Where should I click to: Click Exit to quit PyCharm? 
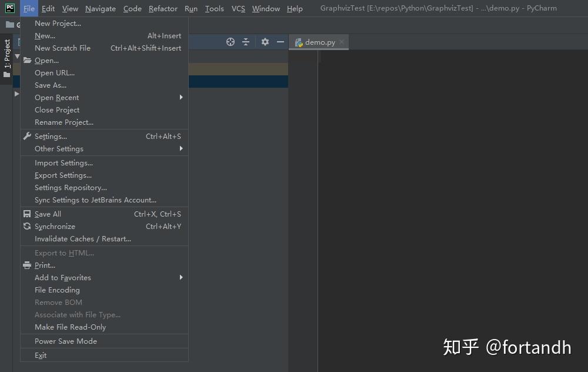(x=40, y=355)
